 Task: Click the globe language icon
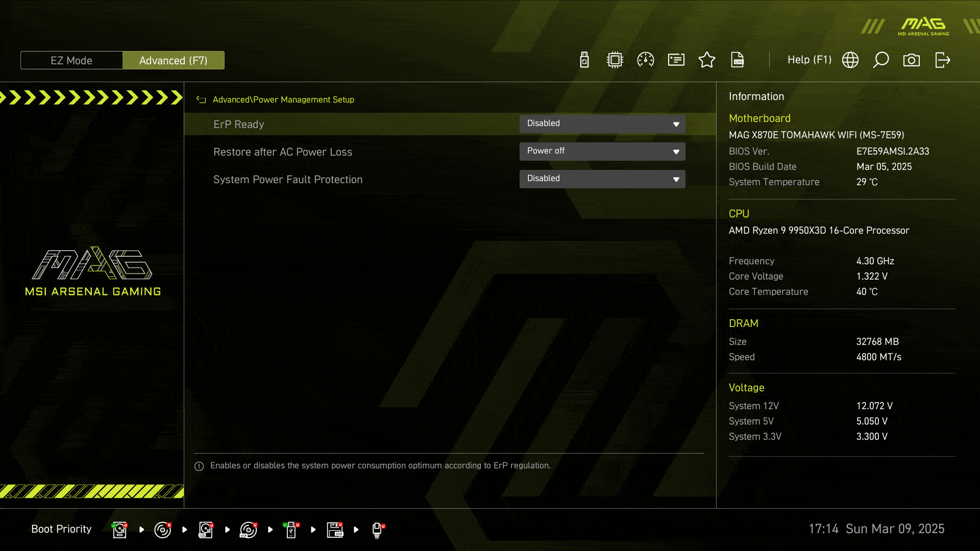coord(850,60)
